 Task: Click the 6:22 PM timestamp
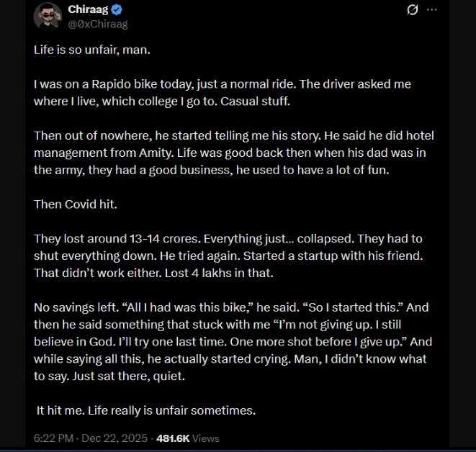click(x=54, y=438)
